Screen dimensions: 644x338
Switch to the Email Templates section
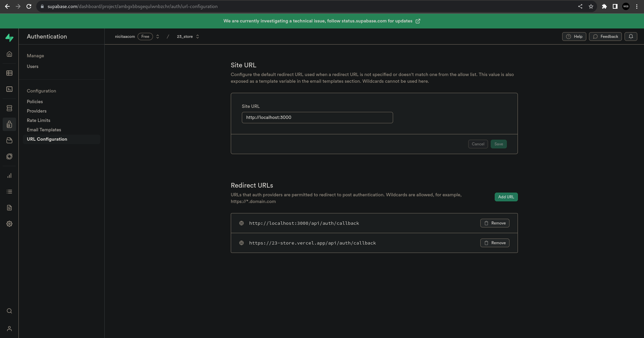[x=44, y=130]
